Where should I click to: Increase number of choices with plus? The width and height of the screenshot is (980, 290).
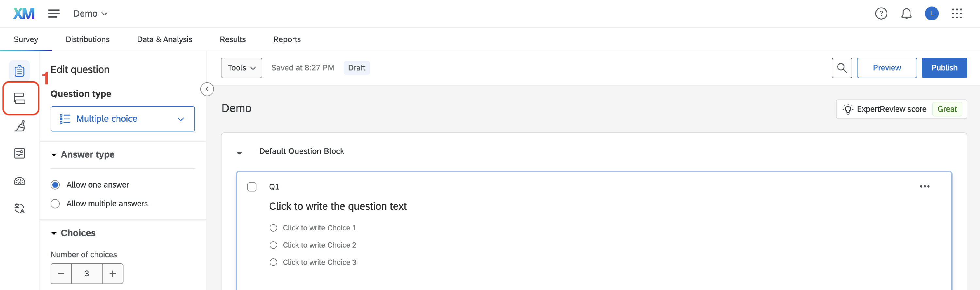point(113,274)
